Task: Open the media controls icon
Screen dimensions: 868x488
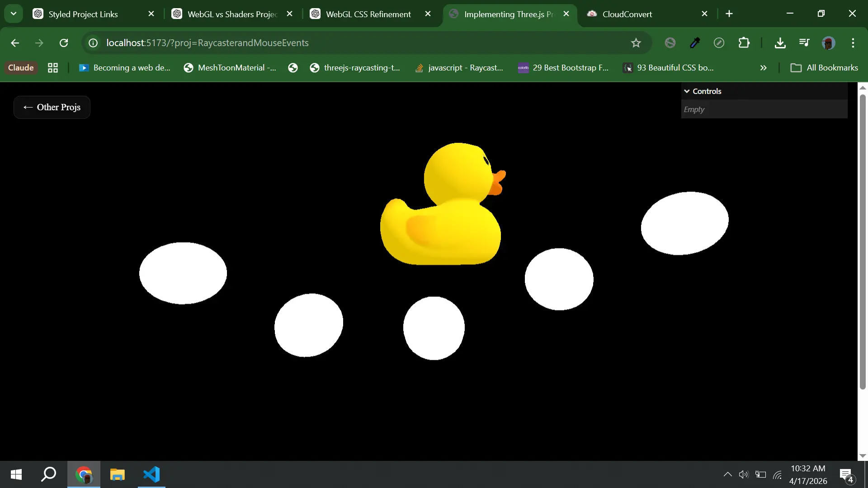Action: point(804,43)
